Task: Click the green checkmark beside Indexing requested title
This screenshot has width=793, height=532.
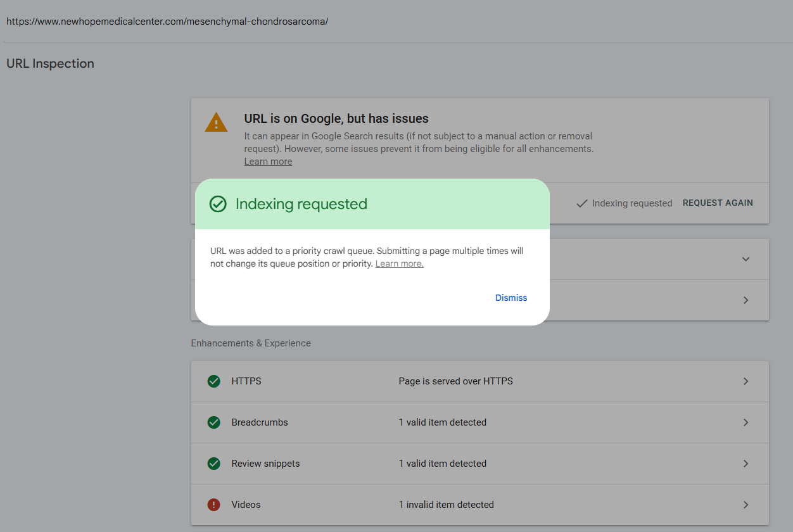Action: [218, 204]
